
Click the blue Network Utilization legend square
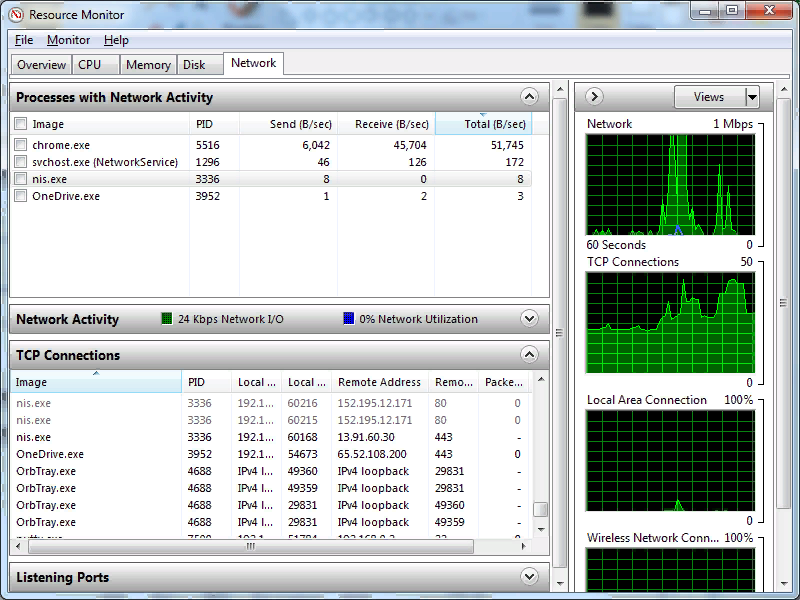pyautogui.click(x=348, y=319)
